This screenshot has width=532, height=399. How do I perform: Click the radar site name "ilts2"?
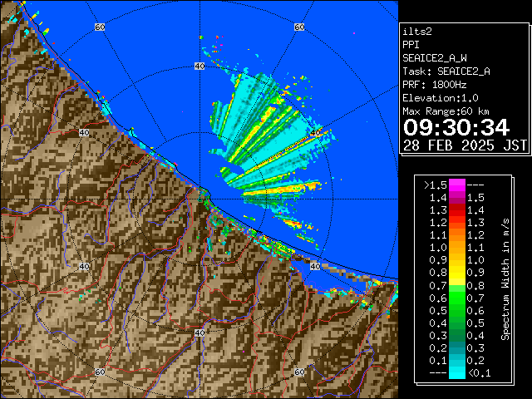[x=417, y=32]
